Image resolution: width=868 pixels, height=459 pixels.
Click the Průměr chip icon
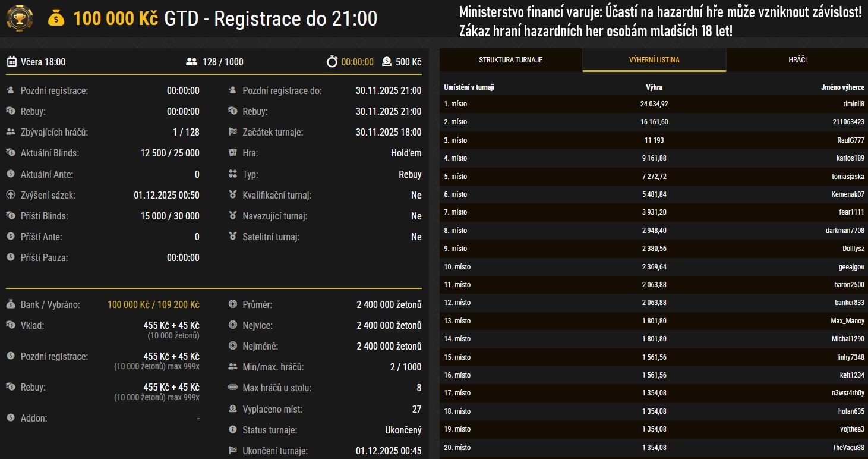pyautogui.click(x=233, y=304)
